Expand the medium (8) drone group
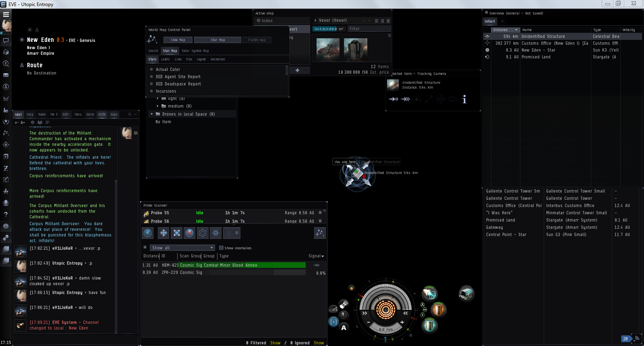 157,106
